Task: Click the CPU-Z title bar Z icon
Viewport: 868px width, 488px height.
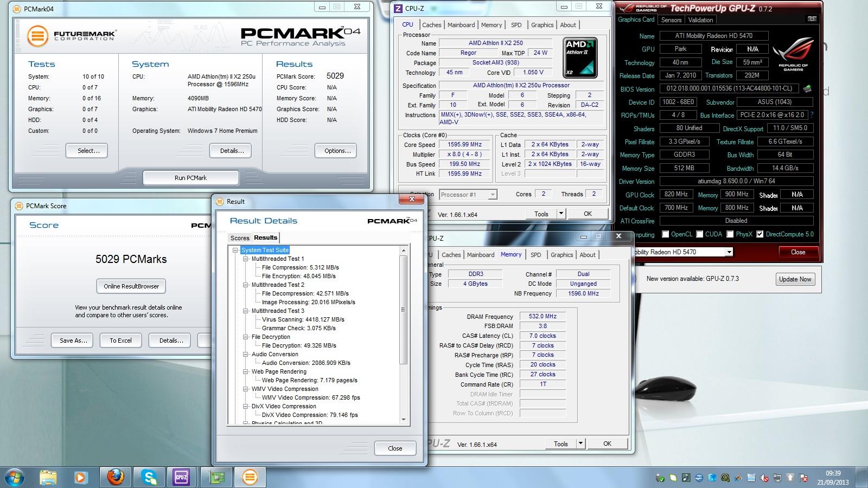Action: pos(398,8)
